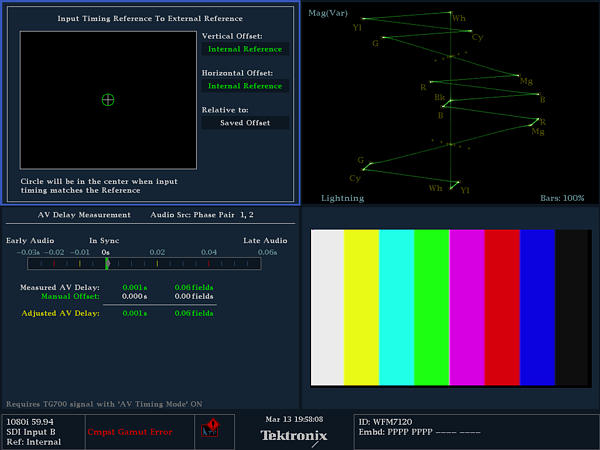Click the green color bar

(x=432, y=307)
